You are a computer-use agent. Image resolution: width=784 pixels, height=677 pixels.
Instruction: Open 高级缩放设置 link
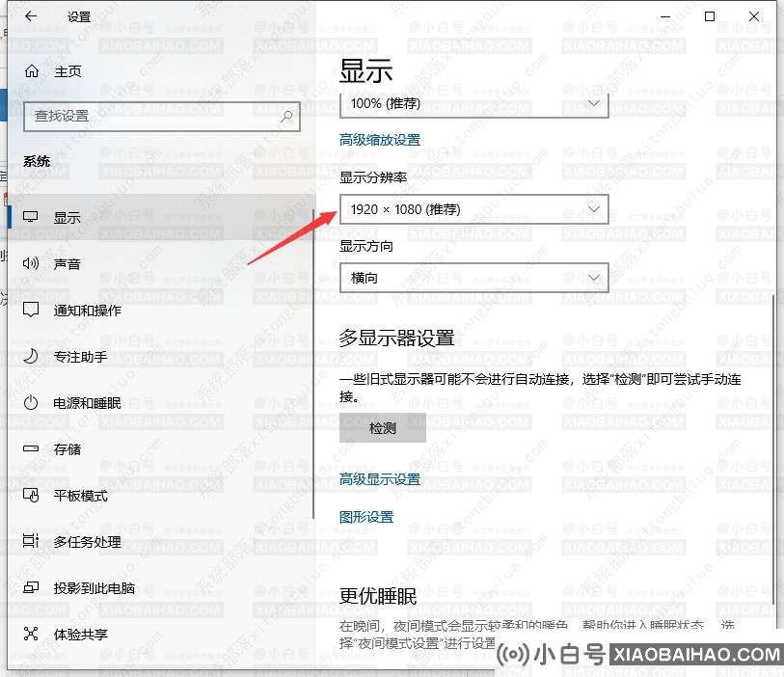pyautogui.click(x=380, y=140)
